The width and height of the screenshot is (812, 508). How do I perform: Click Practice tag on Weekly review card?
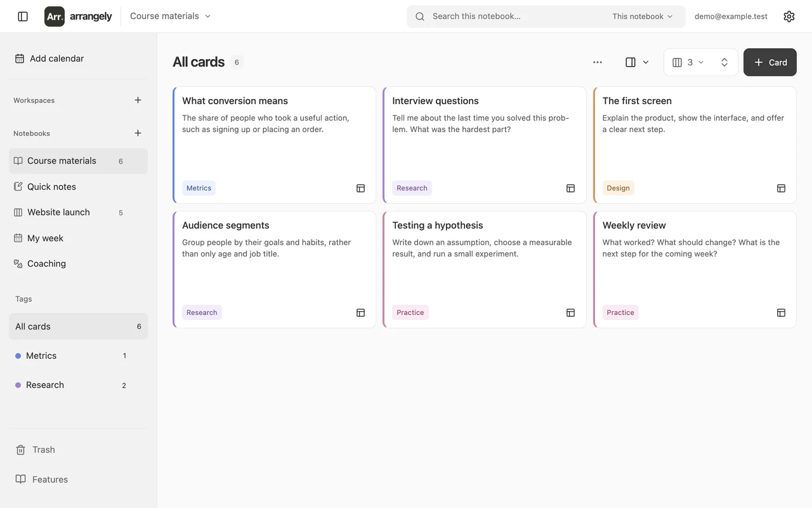[x=620, y=312]
